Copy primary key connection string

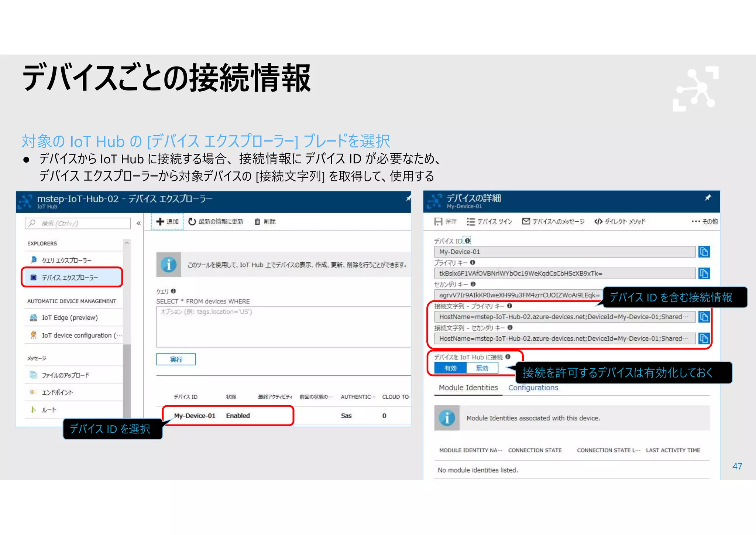coord(704,317)
